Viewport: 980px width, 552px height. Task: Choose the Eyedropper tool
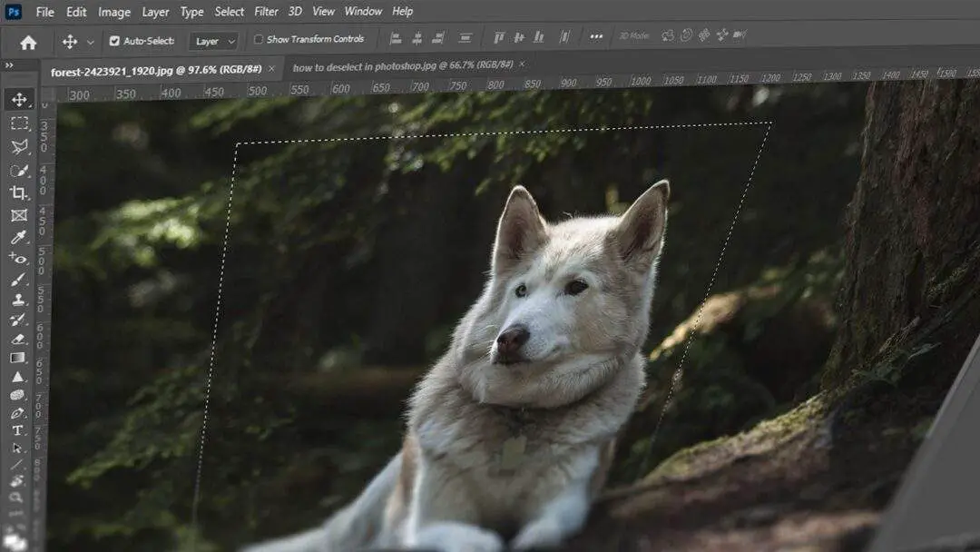point(19,238)
